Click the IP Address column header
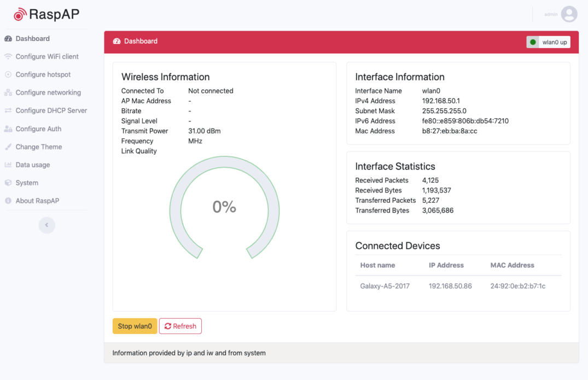The width and height of the screenshot is (588, 380). [446, 265]
